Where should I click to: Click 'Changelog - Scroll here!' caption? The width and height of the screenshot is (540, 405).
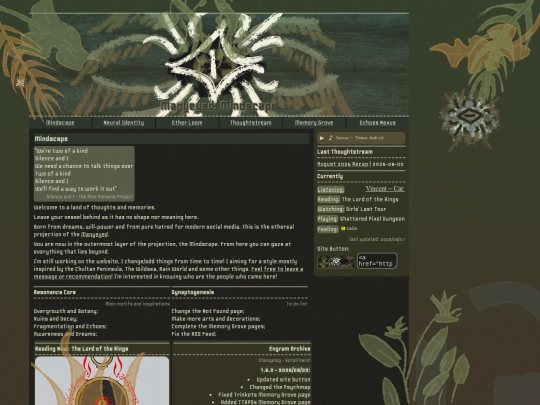[284, 360]
